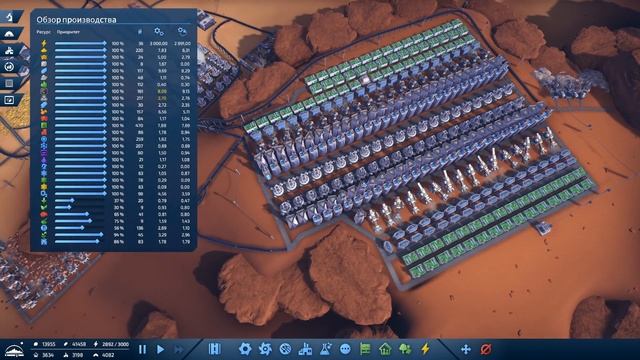Screen dimensions: 640x360
Task: Click the building count '259' in the list
Action: click(x=139, y=139)
